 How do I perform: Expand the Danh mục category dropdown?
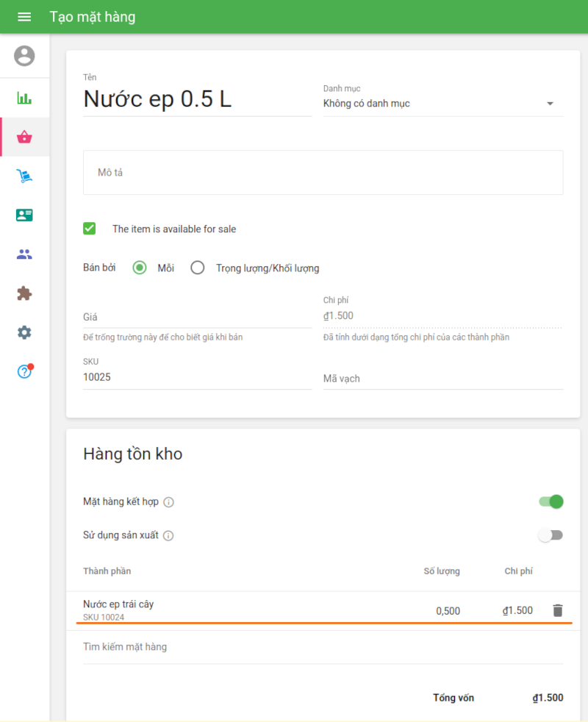tap(442, 104)
